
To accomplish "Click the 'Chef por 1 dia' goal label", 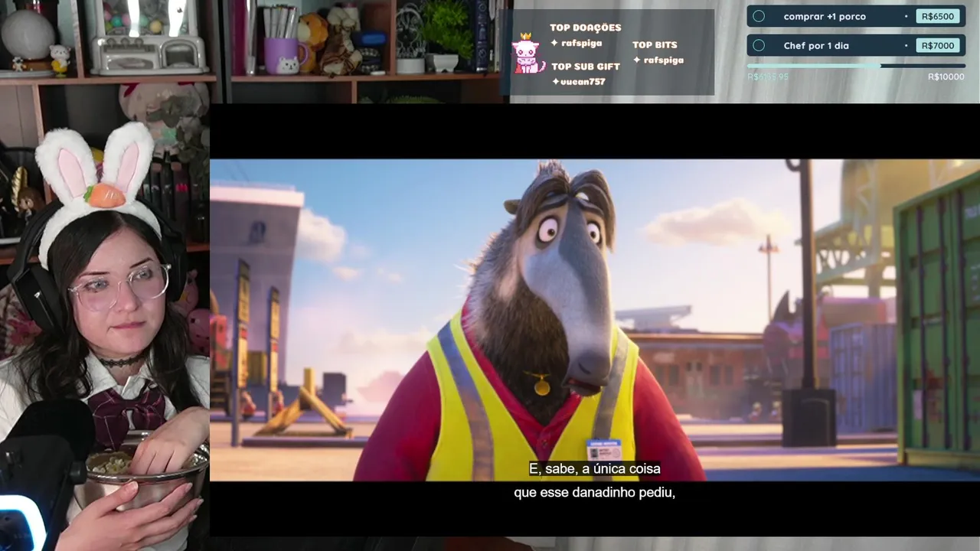I will pyautogui.click(x=816, y=45).
